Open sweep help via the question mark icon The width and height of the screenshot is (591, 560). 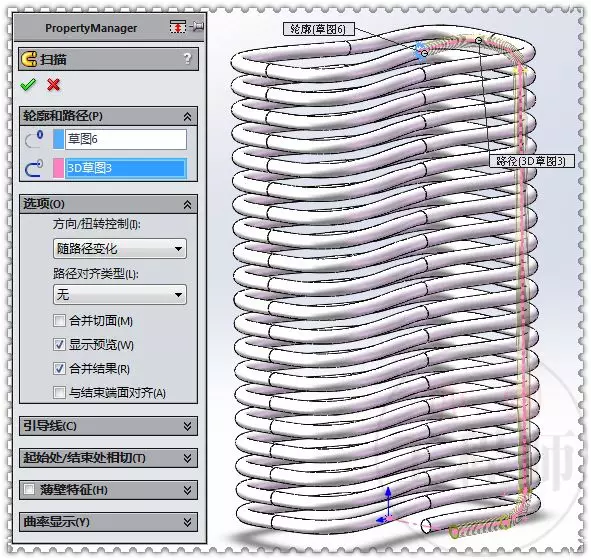point(187,59)
